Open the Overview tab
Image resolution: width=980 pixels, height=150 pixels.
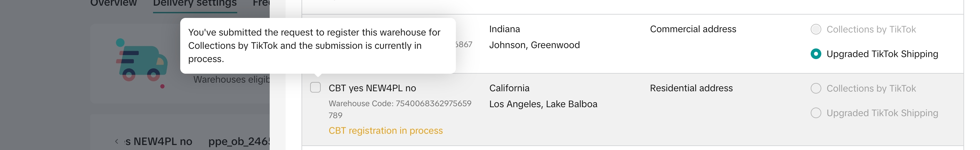tap(113, 3)
